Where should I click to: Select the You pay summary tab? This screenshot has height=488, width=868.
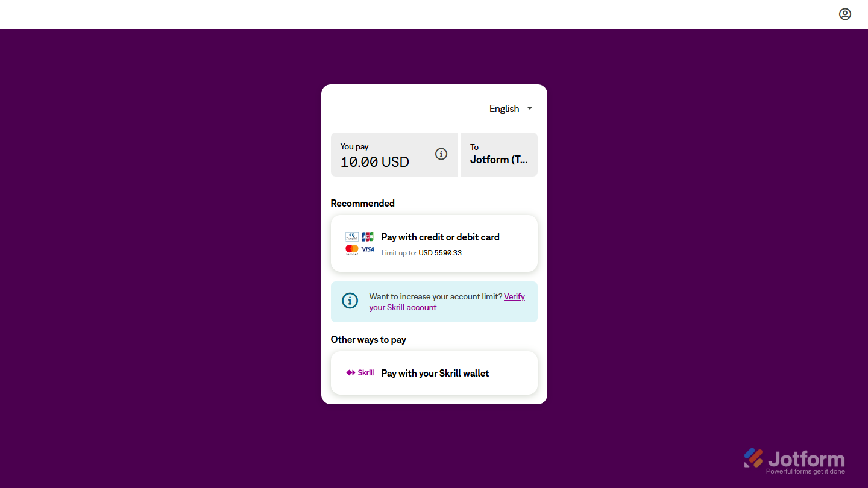(394, 154)
